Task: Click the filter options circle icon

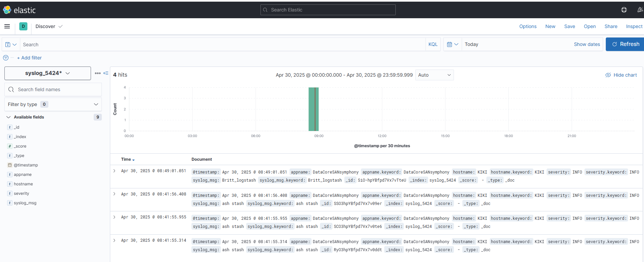Action: point(6,58)
